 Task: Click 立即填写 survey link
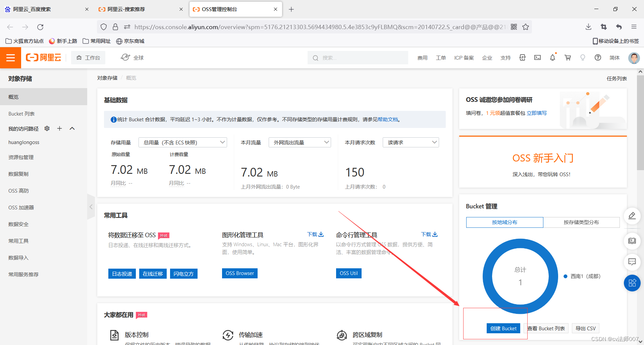(537, 113)
